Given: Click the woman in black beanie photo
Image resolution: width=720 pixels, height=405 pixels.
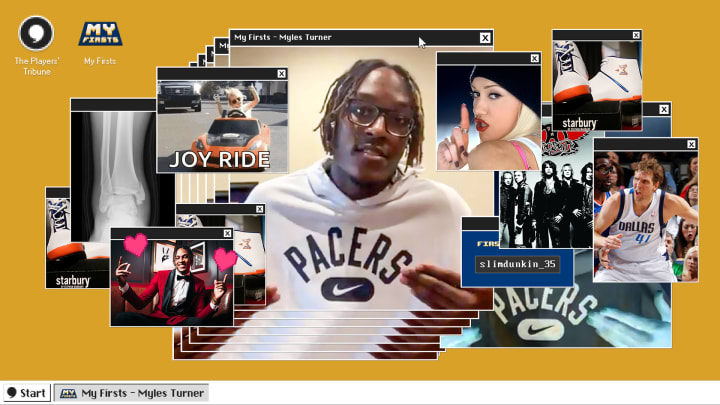Looking at the screenshot, I should coord(489,118).
